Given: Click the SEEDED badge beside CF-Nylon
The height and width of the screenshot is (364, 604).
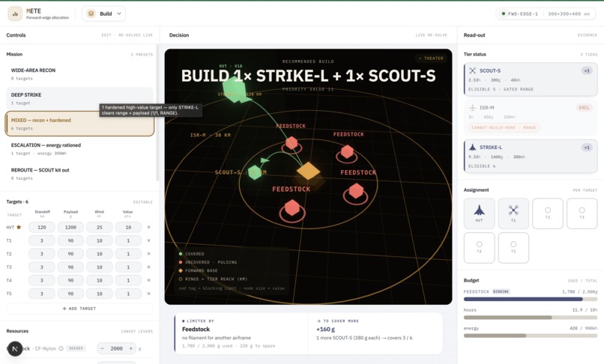Looking at the screenshot, I should click(x=76, y=348).
